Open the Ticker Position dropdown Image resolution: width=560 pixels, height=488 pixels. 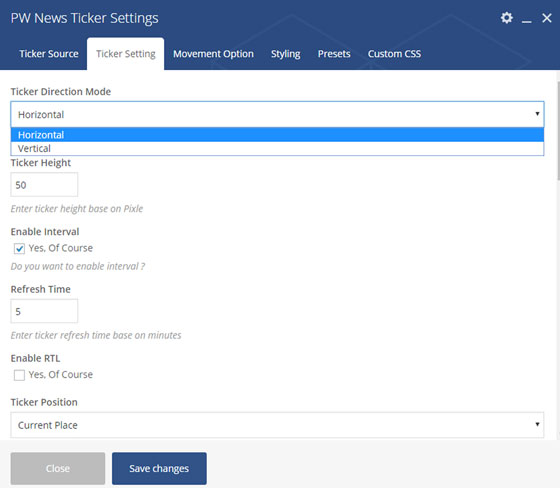pyautogui.click(x=277, y=425)
